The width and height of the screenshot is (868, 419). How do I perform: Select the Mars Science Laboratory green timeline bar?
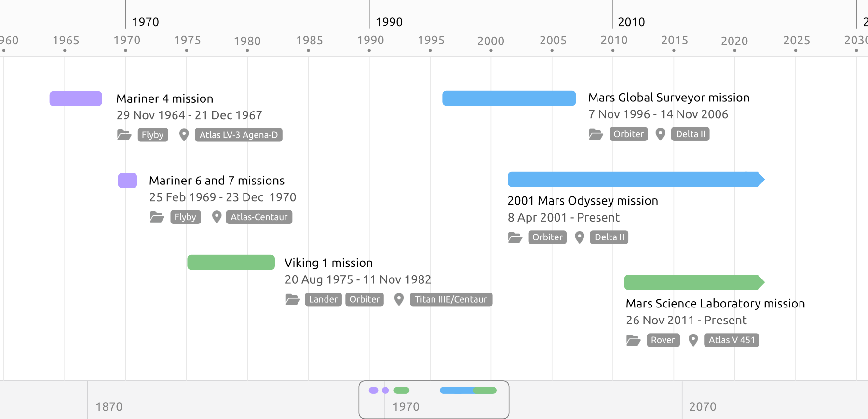[693, 281]
